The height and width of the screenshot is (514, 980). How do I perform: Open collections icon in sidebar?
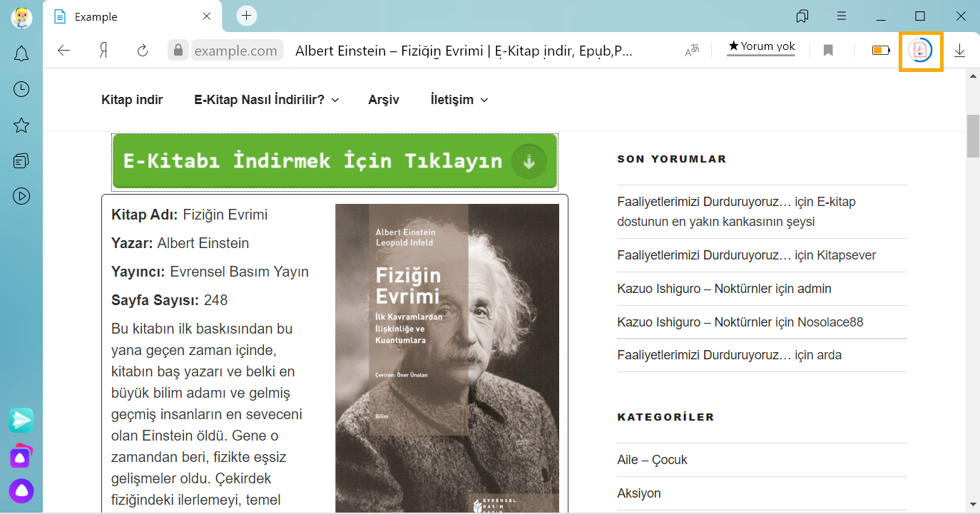[21, 160]
